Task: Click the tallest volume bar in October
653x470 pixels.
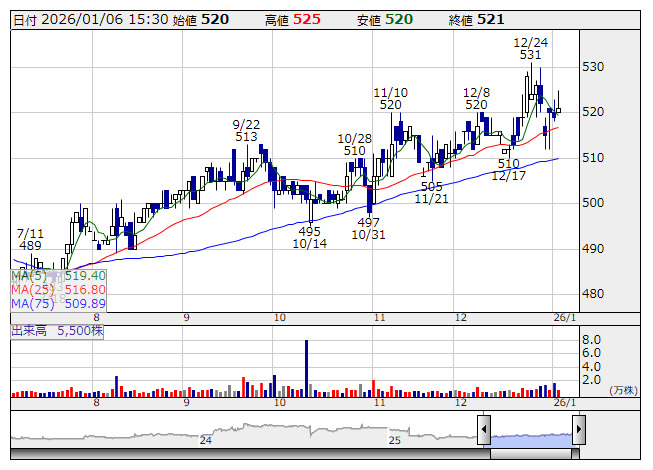Action: [x=307, y=367]
